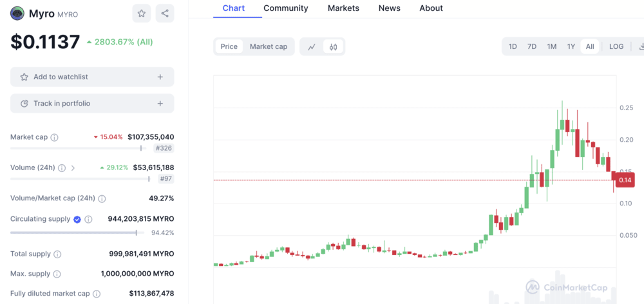Toggle chart to Price mode
The width and height of the screenshot is (644, 304).
229,46
